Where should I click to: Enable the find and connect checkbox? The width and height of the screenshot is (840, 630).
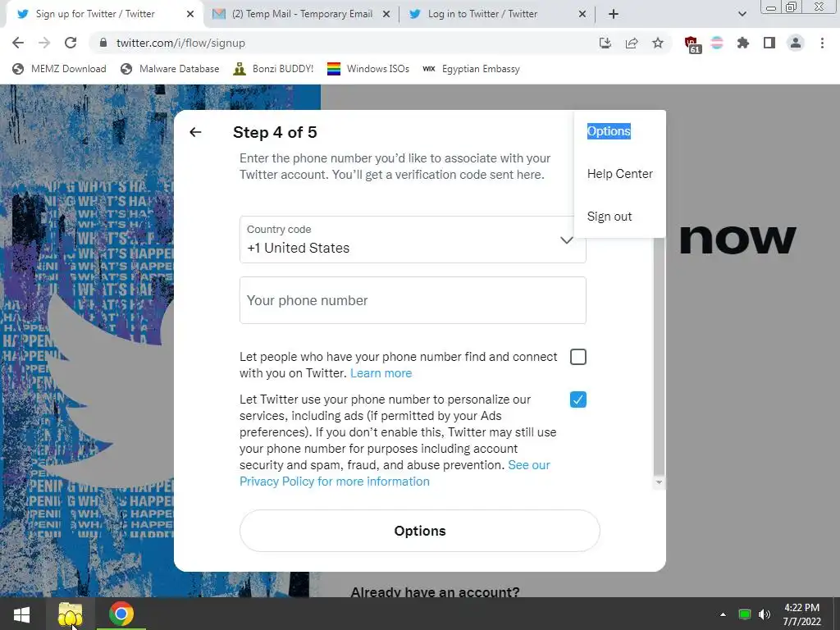[x=578, y=357]
